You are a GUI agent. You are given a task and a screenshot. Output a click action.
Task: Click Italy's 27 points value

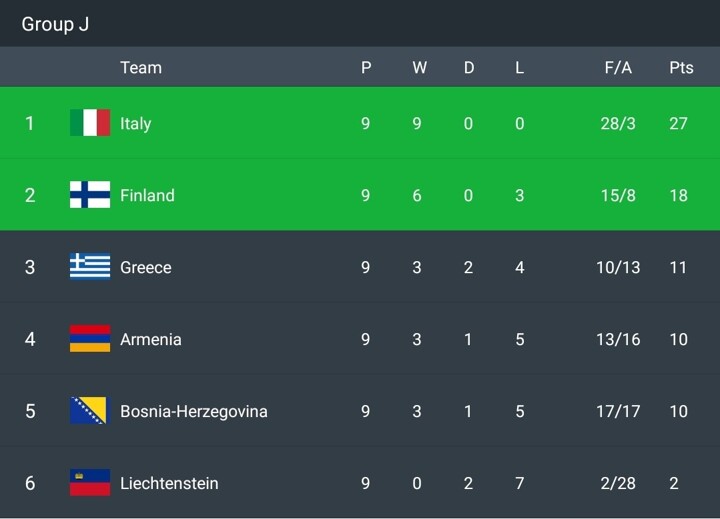[678, 123]
